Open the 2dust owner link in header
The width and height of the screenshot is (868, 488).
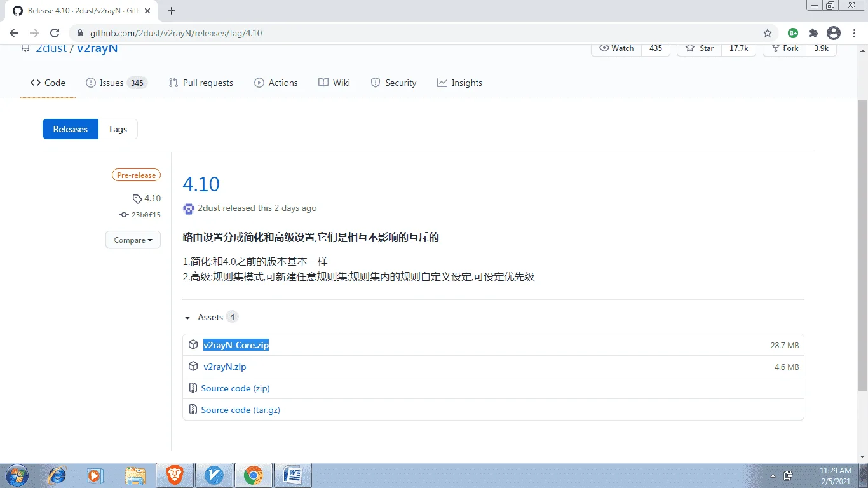(x=51, y=48)
